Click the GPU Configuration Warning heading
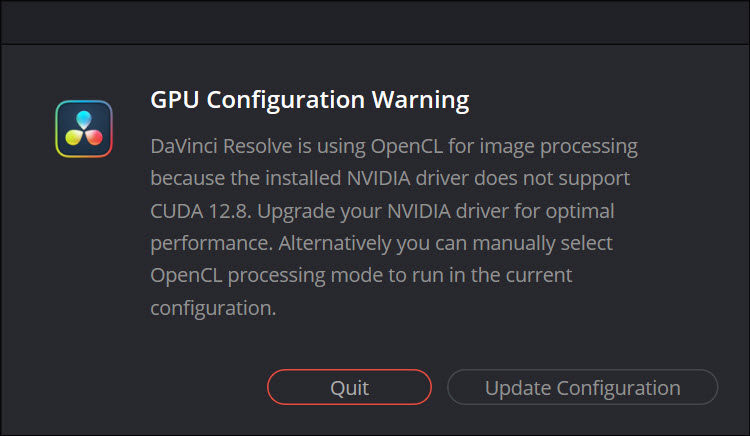Viewport: 750px width, 436px height. click(x=309, y=100)
